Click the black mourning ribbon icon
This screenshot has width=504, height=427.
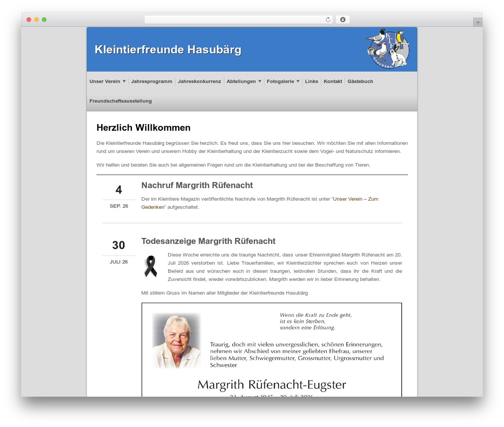click(151, 266)
